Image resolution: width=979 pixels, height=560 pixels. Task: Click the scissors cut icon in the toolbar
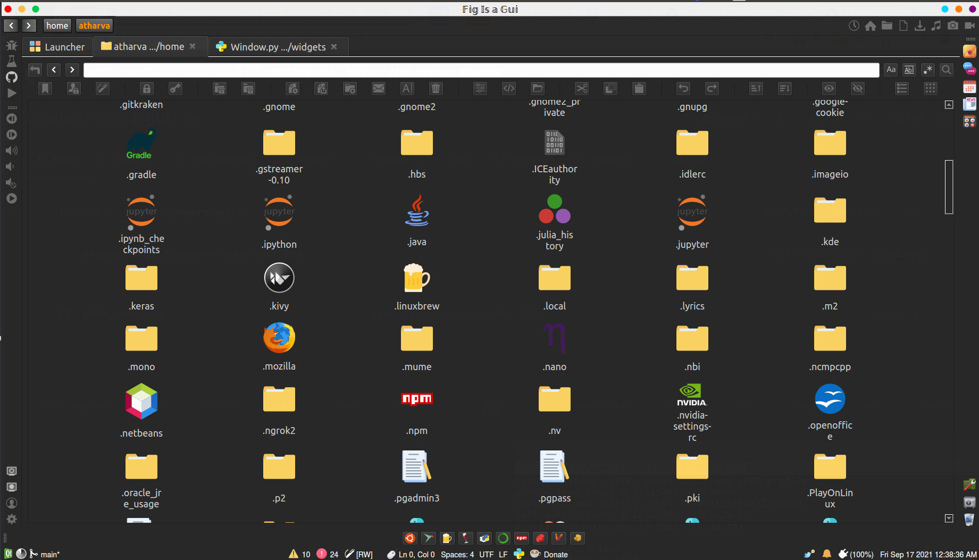click(x=582, y=88)
